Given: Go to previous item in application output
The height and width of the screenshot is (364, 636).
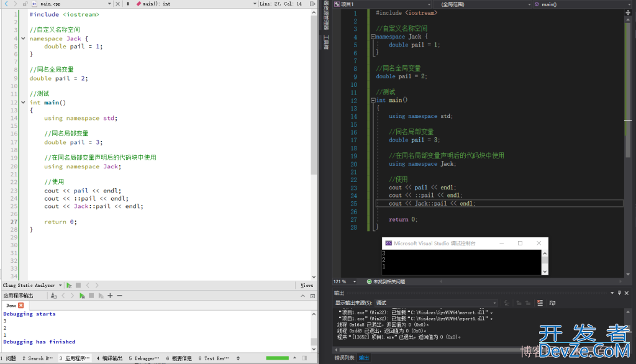Looking at the screenshot, I should click(x=63, y=296).
